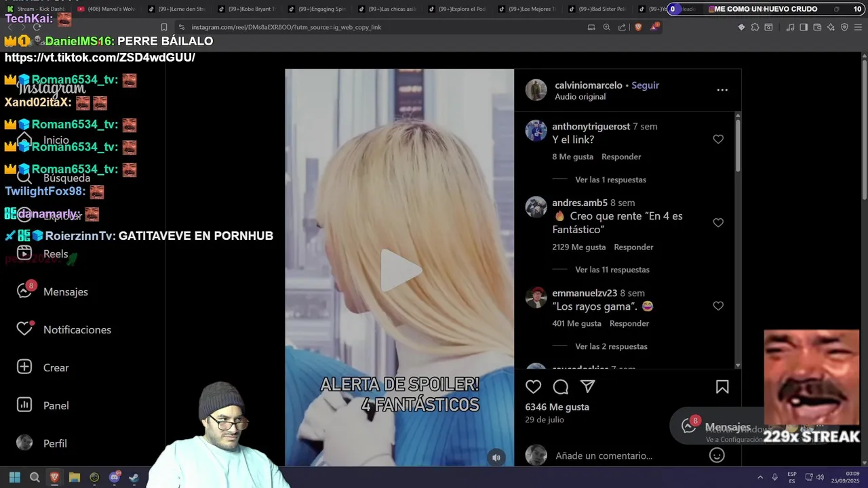The height and width of the screenshot is (488, 868).
Task: Show hidden system tray icons chevron
Action: [760, 477]
